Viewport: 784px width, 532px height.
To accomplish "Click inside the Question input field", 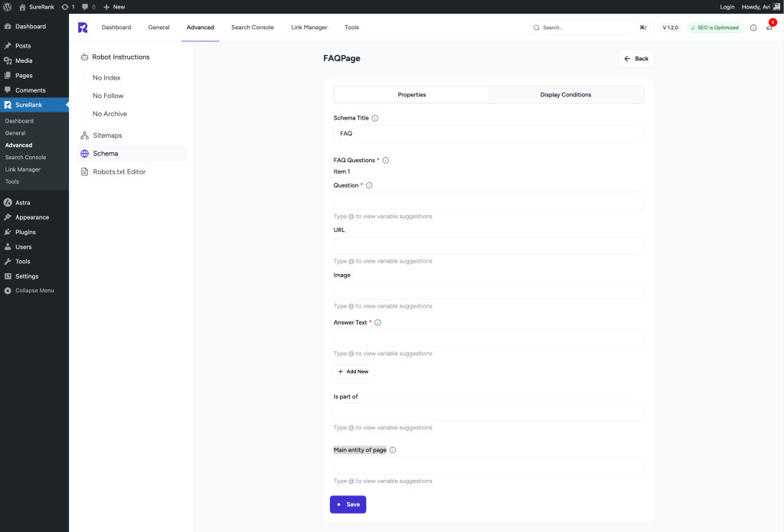I will [488, 201].
